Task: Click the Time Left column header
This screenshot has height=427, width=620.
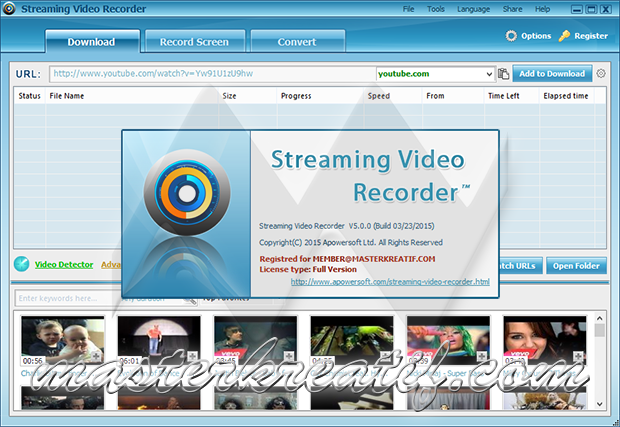Action: click(503, 96)
